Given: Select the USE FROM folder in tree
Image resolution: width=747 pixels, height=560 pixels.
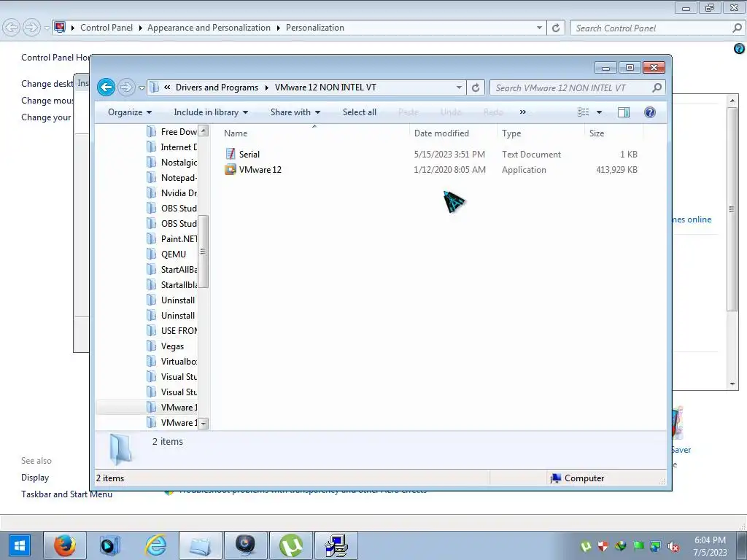Looking at the screenshot, I should click(179, 331).
